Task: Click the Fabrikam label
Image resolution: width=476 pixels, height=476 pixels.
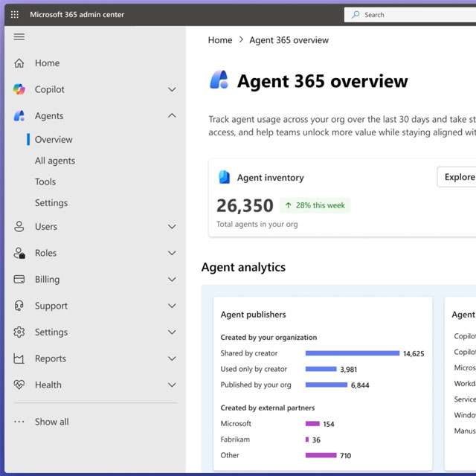Action: (235, 440)
